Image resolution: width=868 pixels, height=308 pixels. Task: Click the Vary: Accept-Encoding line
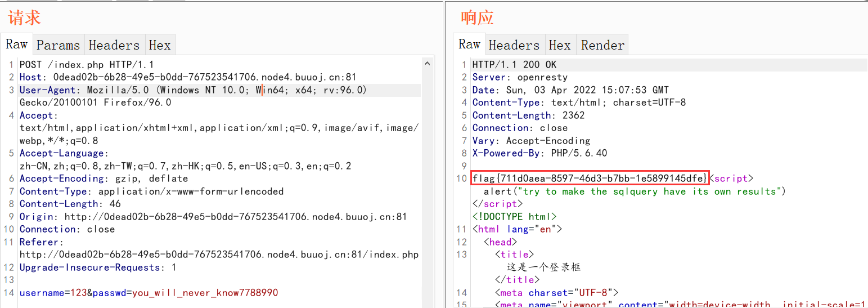(x=531, y=141)
